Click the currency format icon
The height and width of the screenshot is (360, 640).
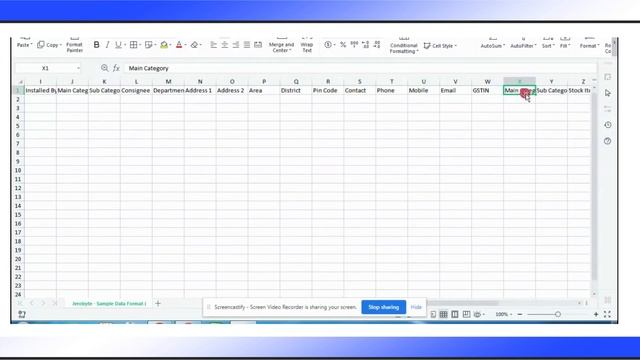(328, 45)
